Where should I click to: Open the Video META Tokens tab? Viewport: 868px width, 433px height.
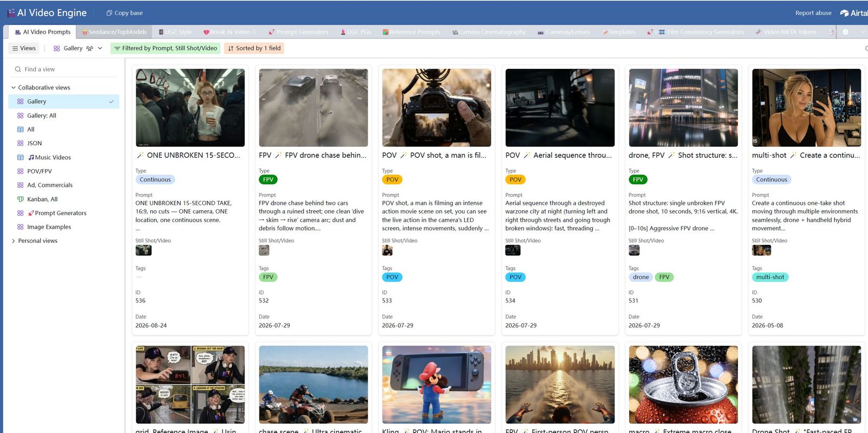pyautogui.click(x=786, y=32)
